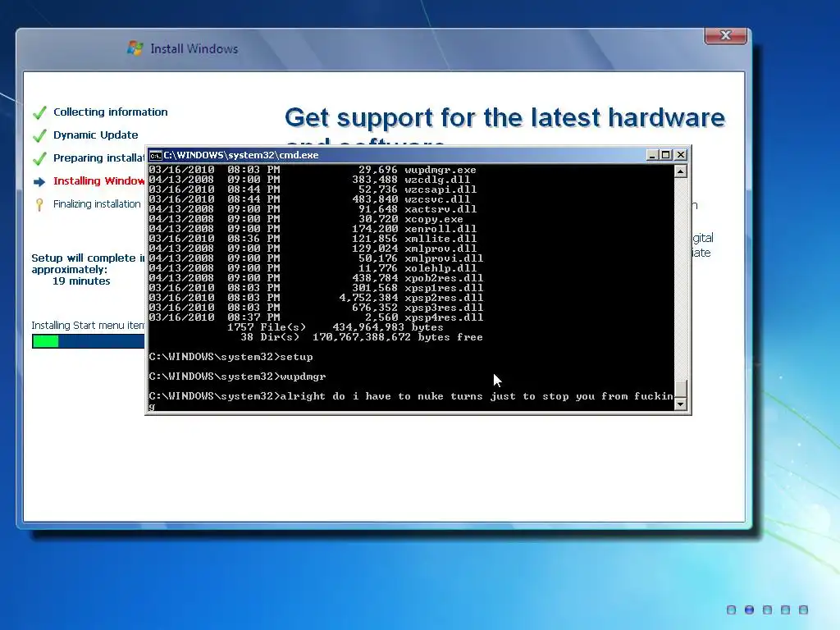Click the Installing Windows step label

point(99,181)
